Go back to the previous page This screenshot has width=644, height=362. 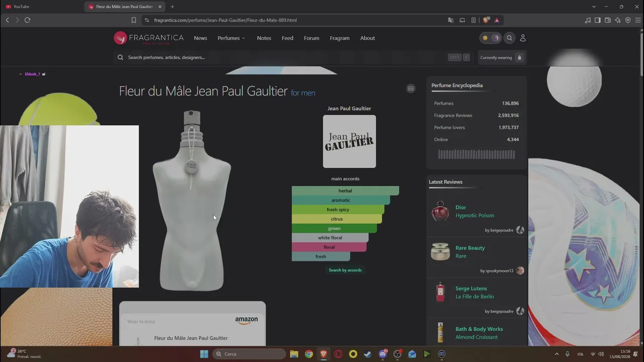click(x=7, y=20)
